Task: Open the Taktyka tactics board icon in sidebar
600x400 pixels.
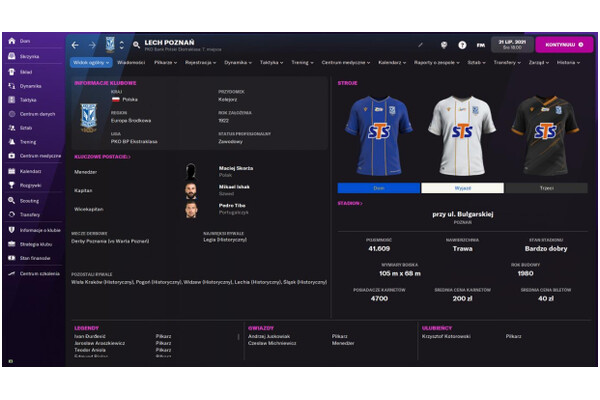Action: [11, 100]
